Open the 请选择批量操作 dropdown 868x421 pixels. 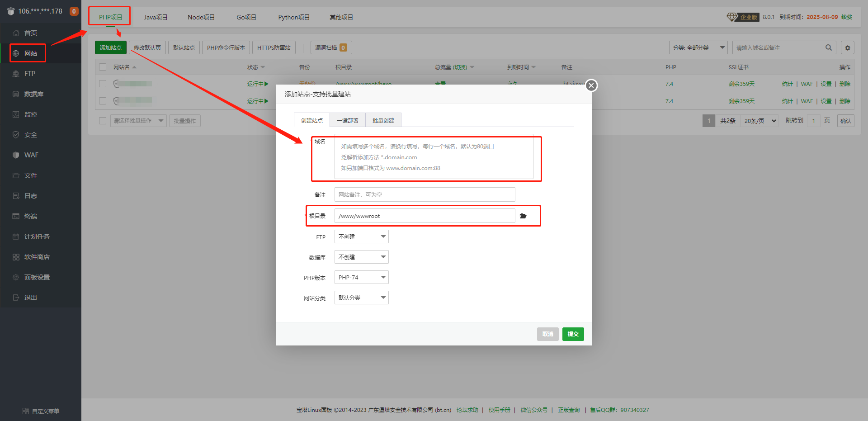139,121
